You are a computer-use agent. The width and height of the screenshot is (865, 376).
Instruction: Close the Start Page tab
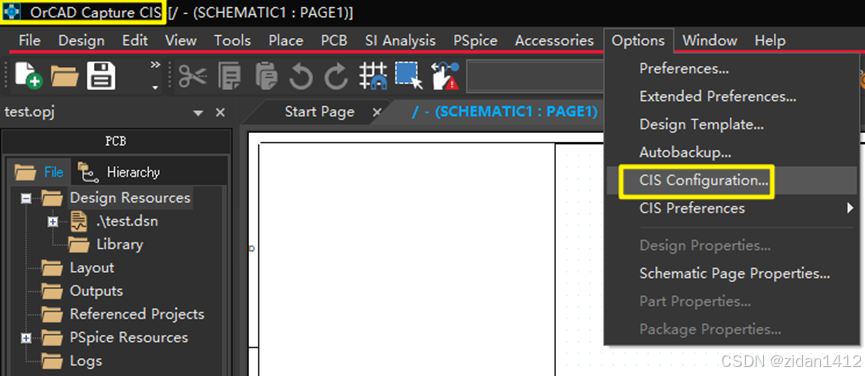click(x=377, y=112)
